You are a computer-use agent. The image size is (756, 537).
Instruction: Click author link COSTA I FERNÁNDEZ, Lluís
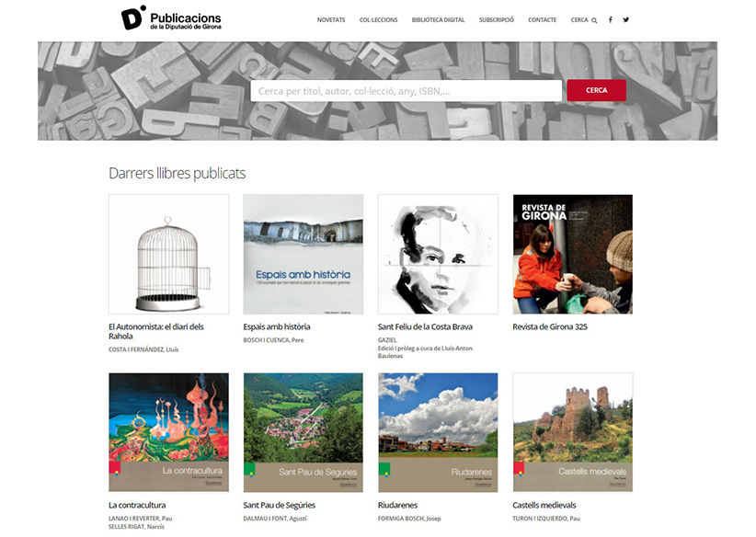pyautogui.click(x=143, y=349)
